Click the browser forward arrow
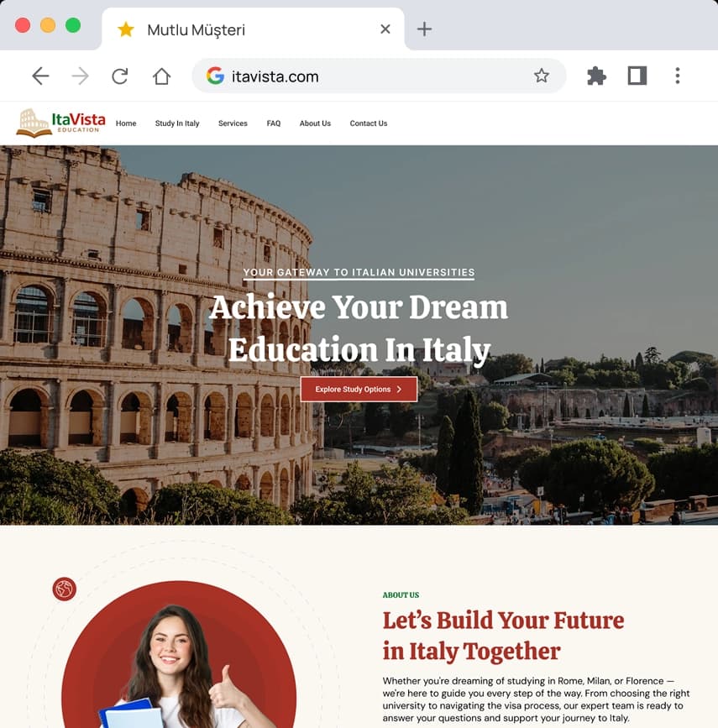Image resolution: width=718 pixels, height=728 pixels. click(81, 76)
